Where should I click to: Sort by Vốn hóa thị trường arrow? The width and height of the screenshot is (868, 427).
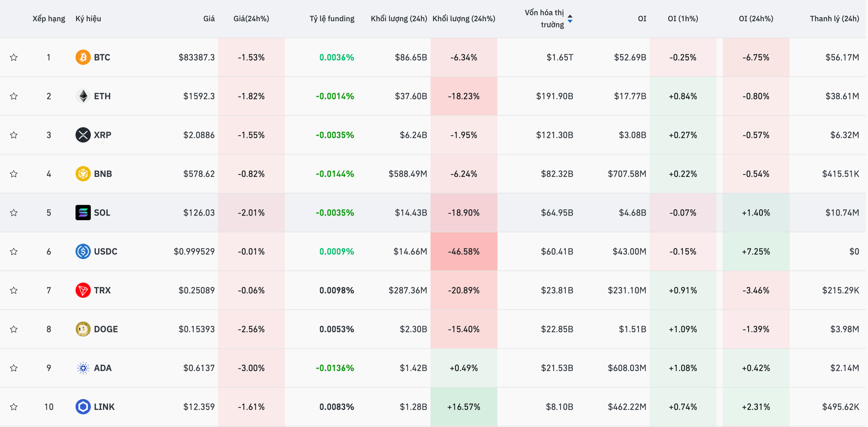(570, 19)
